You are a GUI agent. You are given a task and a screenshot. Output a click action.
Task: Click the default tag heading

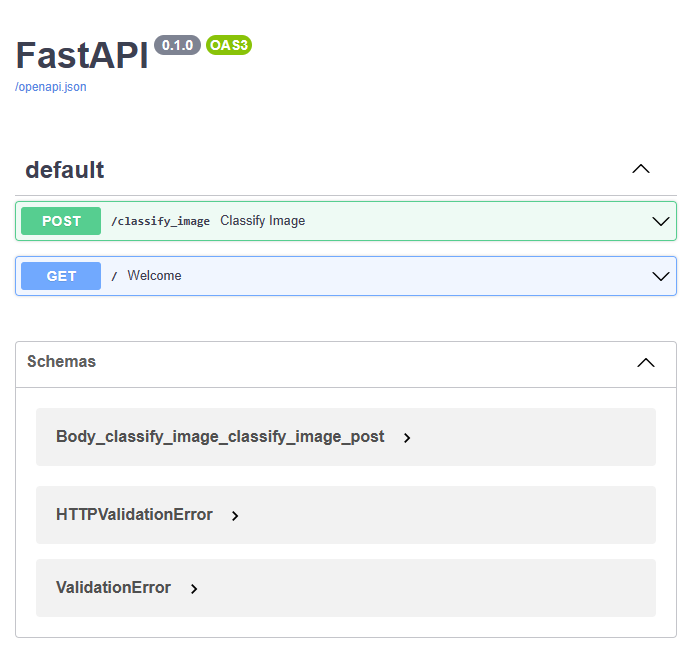point(65,170)
